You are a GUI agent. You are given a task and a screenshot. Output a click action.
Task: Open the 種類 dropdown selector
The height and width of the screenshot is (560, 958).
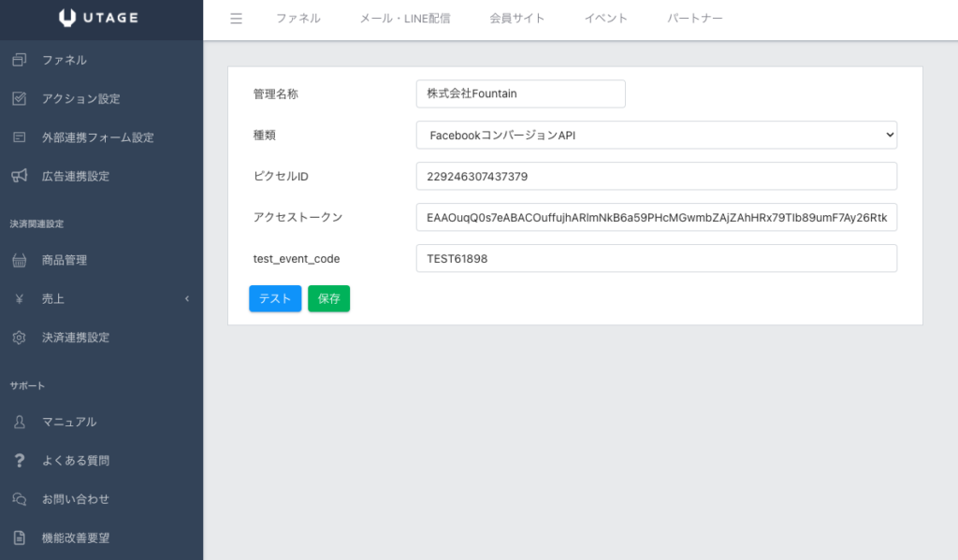point(656,136)
